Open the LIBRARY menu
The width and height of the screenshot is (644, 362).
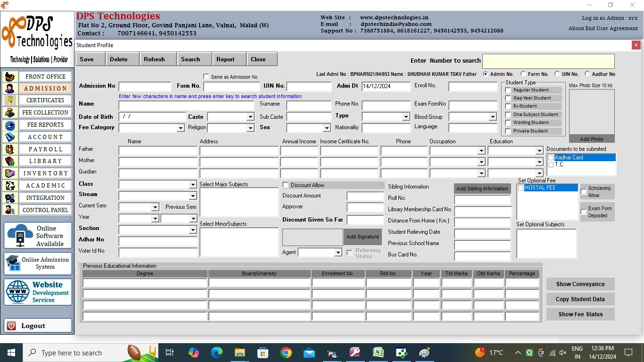coord(45,161)
